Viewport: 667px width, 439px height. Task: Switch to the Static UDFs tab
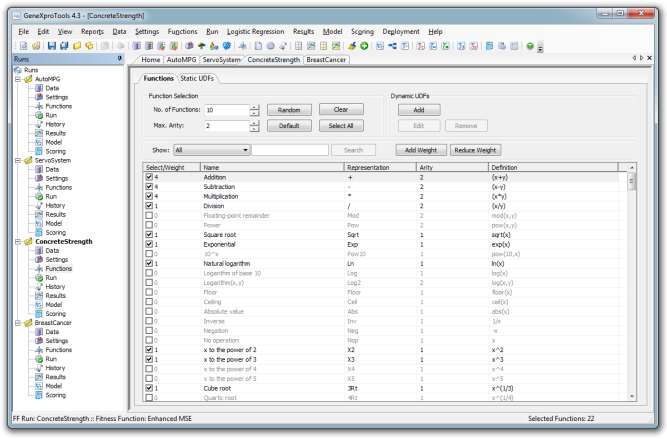tap(197, 78)
